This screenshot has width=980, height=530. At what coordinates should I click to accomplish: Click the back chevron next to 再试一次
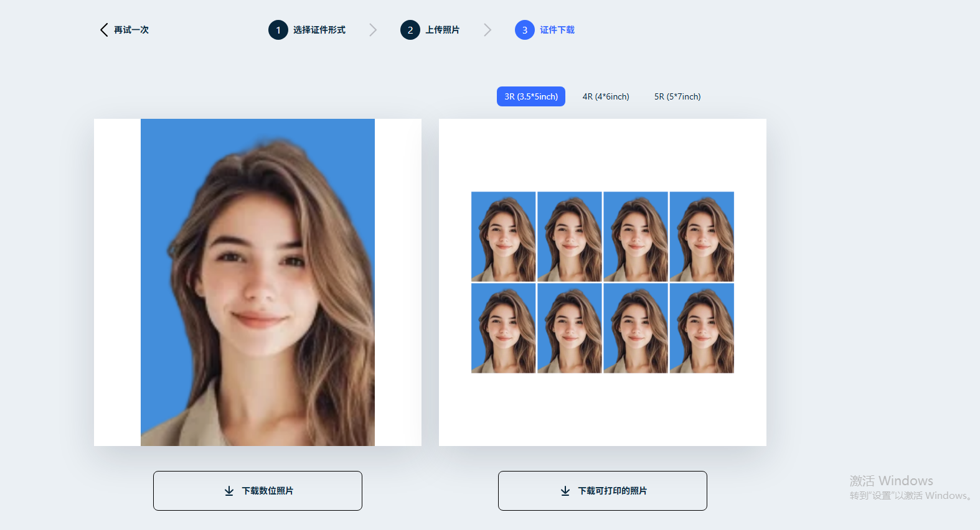point(104,30)
